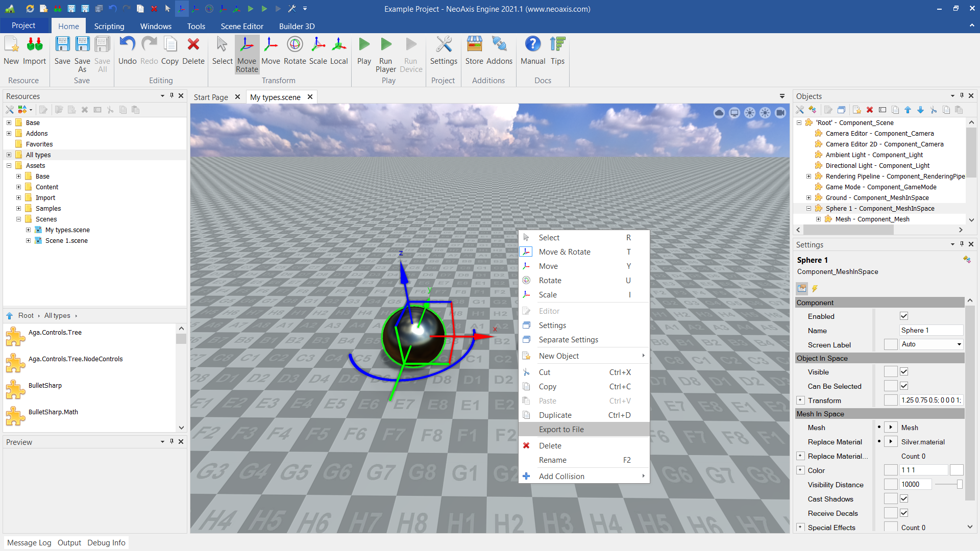Viewport: 980px width, 551px height.
Task: Open project Settings wrench icon
Action: (443, 51)
